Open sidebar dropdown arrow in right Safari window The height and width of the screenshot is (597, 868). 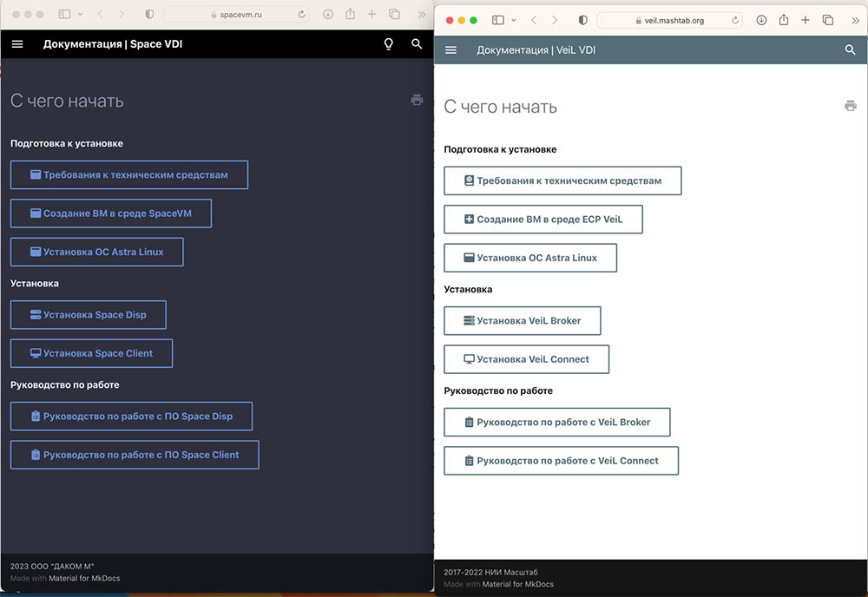514,20
